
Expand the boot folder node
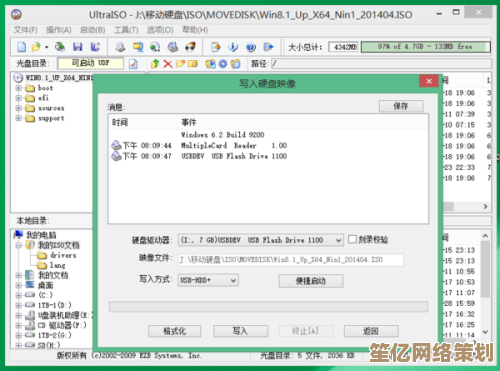(x=19, y=88)
